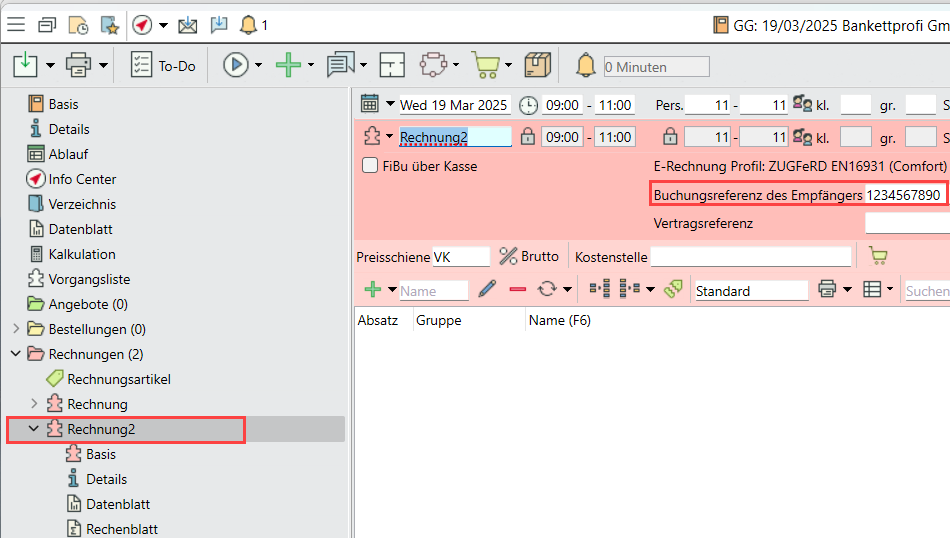Open the shopping cart toolbar icon
This screenshot has height=538, width=950.
pyautogui.click(x=486, y=66)
